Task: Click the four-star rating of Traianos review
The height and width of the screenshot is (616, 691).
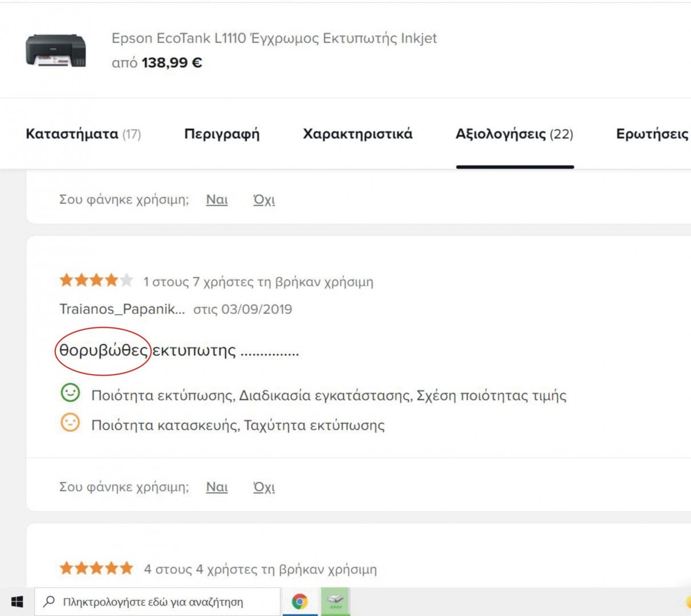Action: 96,280
